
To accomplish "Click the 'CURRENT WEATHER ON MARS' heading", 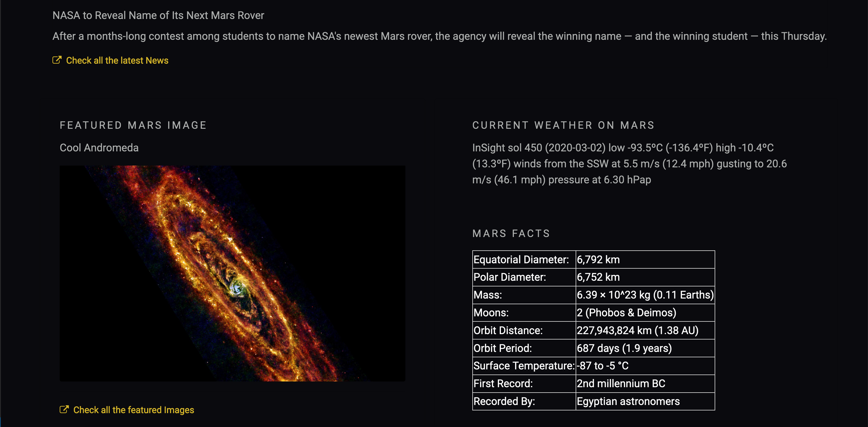I will point(563,125).
